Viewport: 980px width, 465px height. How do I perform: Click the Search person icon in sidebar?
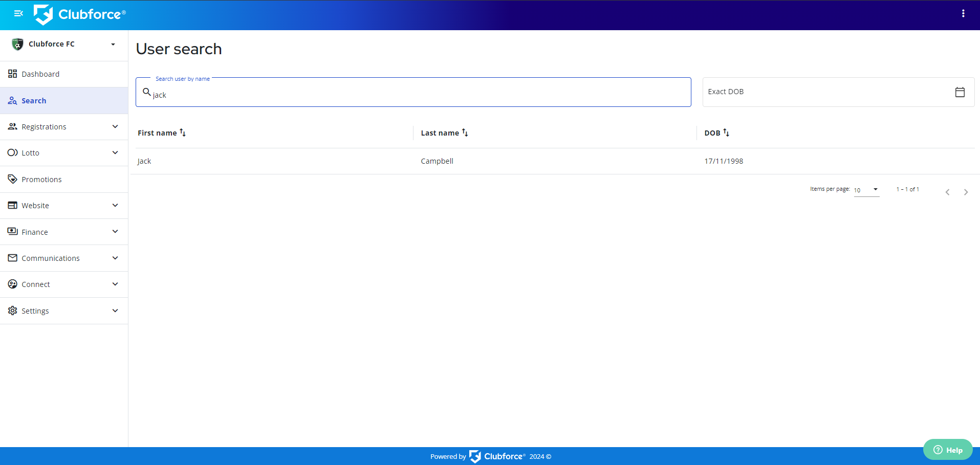point(13,101)
